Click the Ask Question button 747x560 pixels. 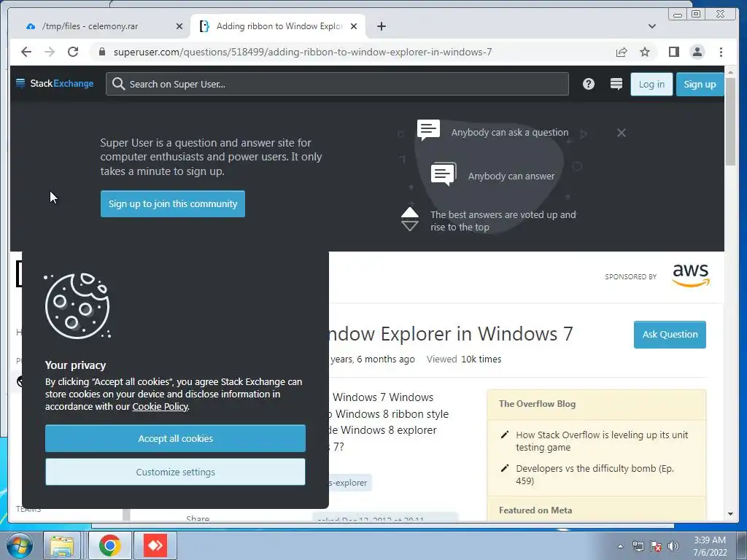(x=670, y=334)
